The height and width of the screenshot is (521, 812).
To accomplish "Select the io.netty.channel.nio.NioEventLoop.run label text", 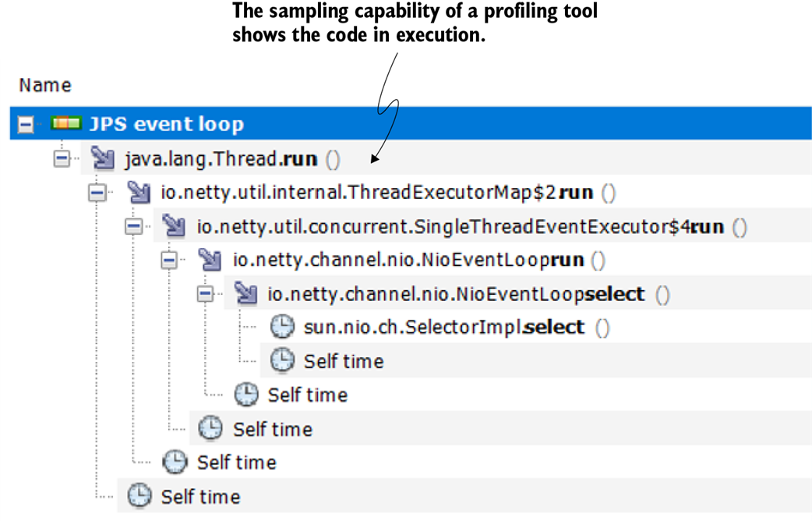I will pyautogui.click(x=408, y=260).
